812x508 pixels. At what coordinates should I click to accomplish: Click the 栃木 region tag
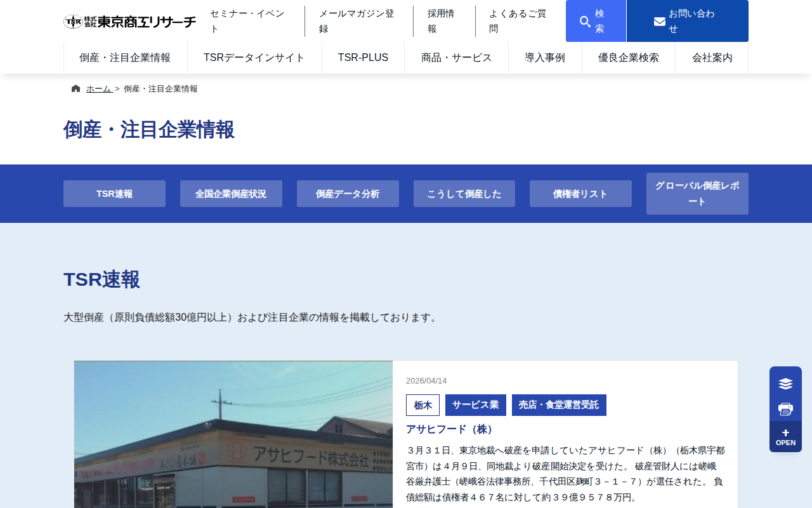(x=422, y=405)
